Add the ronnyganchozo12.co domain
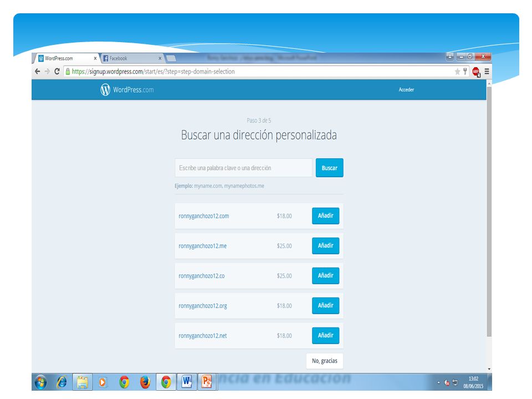This screenshot has height=399, width=532. (325, 275)
